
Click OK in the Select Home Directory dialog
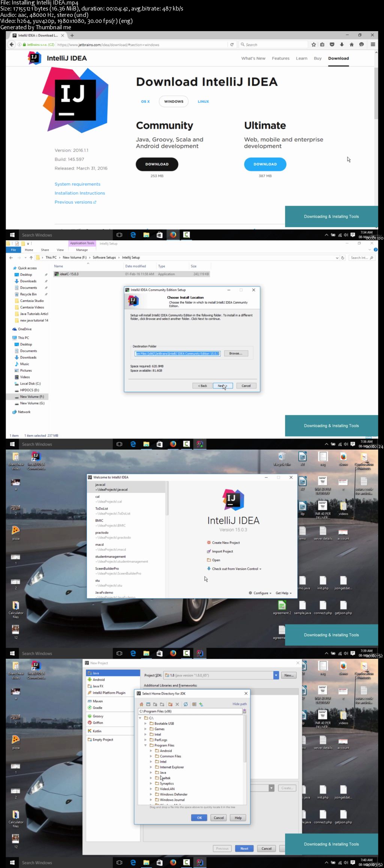point(199,818)
